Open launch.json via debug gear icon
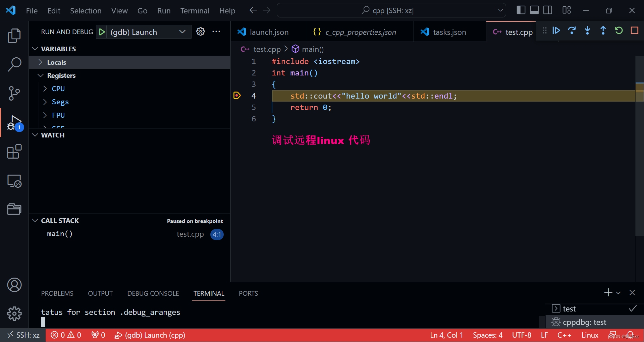Image resolution: width=644 pixels, height=342 pixels. [x=201, y=32]
